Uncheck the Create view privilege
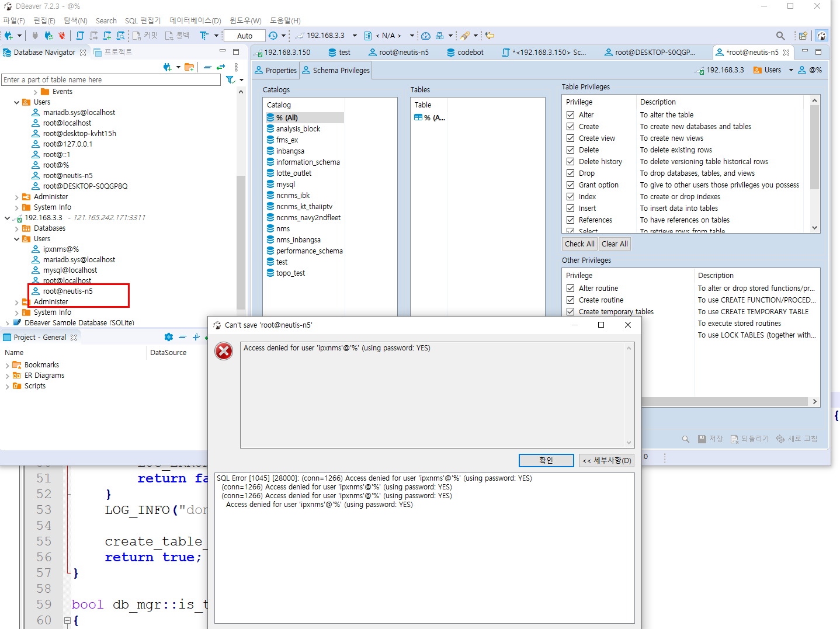The width and height of the screenshot is (840, 629). (570, 138)
